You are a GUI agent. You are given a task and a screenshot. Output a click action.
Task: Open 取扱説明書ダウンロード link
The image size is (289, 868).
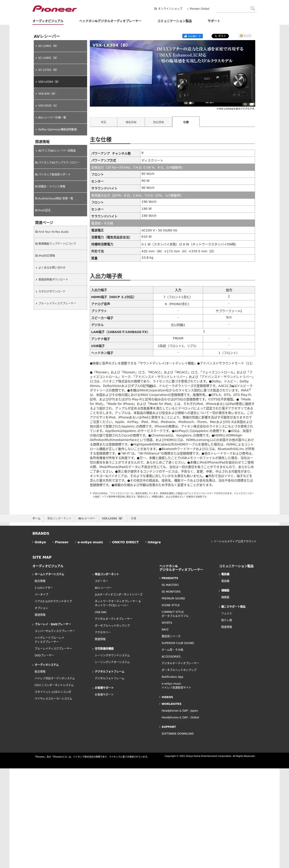tap(60, 280)
